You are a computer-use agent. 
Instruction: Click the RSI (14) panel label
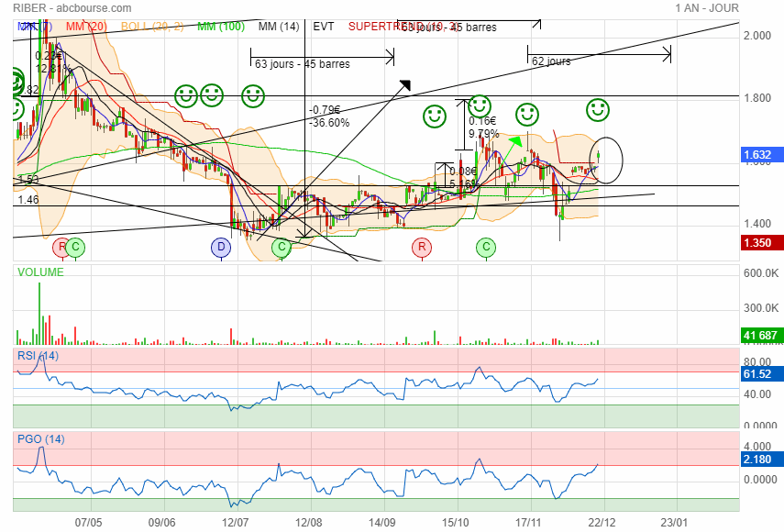tap(38, 356)
